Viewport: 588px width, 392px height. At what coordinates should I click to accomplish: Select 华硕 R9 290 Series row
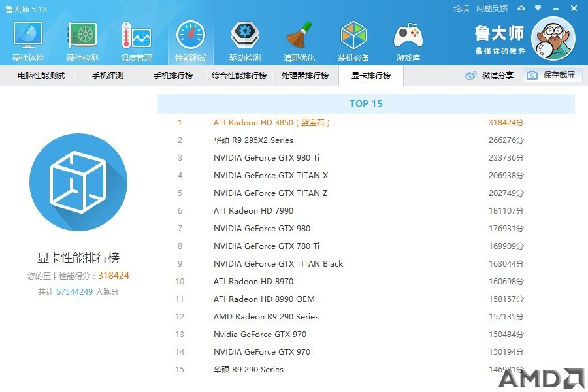click(x=366, y=370)
